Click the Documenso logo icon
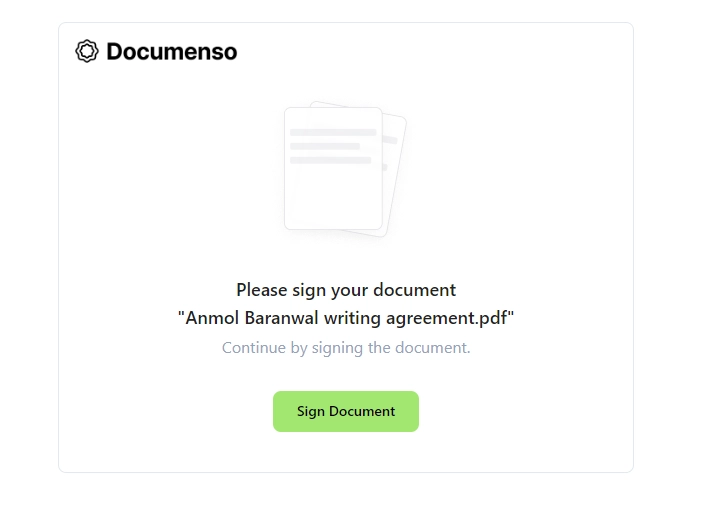This screenshot has height=509, width=709. click(87, 51)
